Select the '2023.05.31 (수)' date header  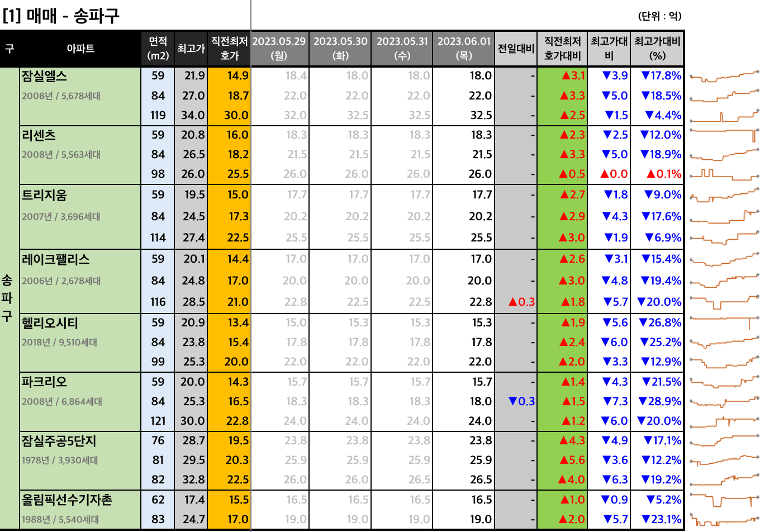click(x=402, y=49)
